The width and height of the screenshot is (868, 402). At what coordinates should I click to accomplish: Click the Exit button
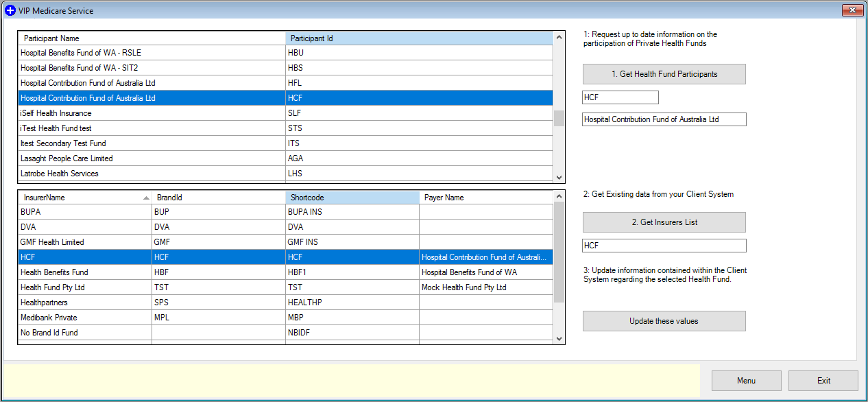tap(823, 381)
